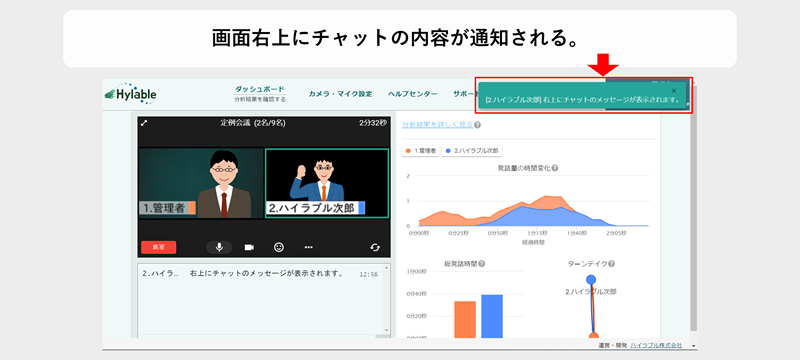Open help icon next to ターンテイク
The image size is (800, 360).
(x=611, y=264)
